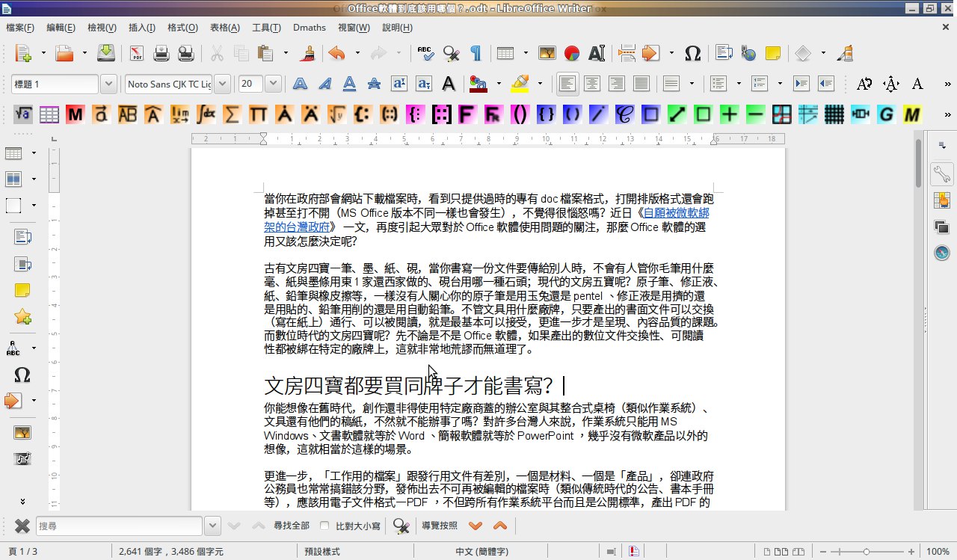Open sidebar Properties wrench icon
The height and width of the screenshot is (560, 957).
941,174
